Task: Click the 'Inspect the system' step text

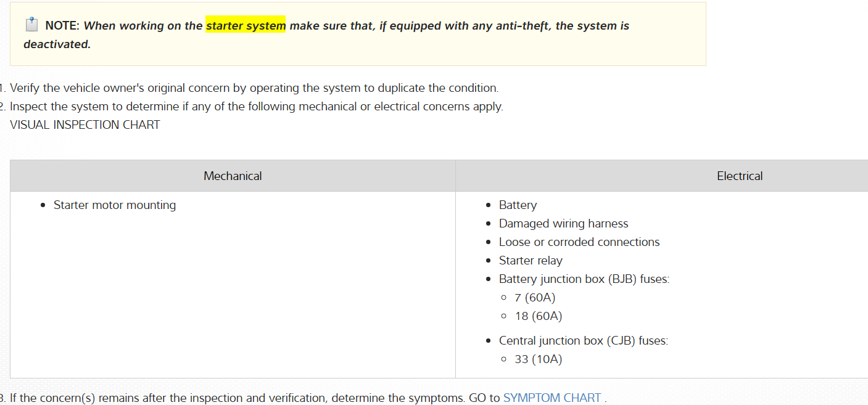Action: pos(256,107)
